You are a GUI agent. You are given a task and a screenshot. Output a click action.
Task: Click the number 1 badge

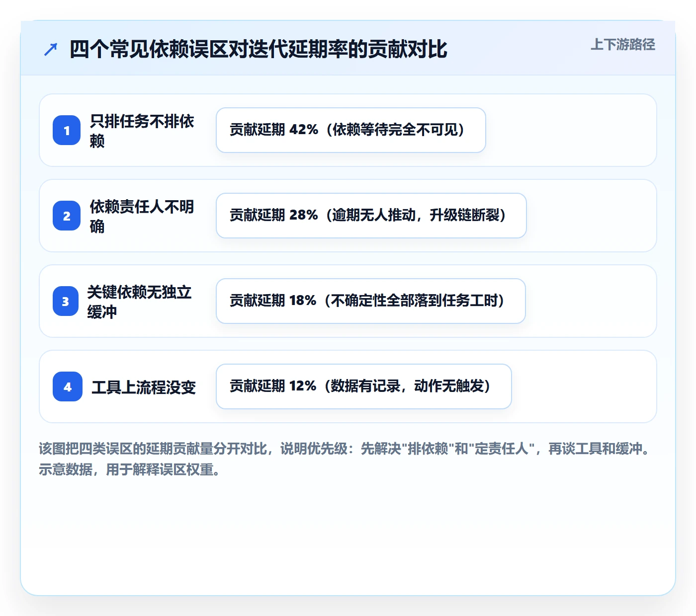click(x=67, y=130)
